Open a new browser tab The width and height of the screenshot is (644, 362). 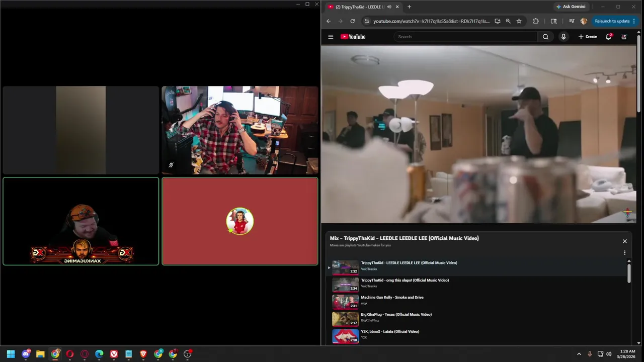409,7
